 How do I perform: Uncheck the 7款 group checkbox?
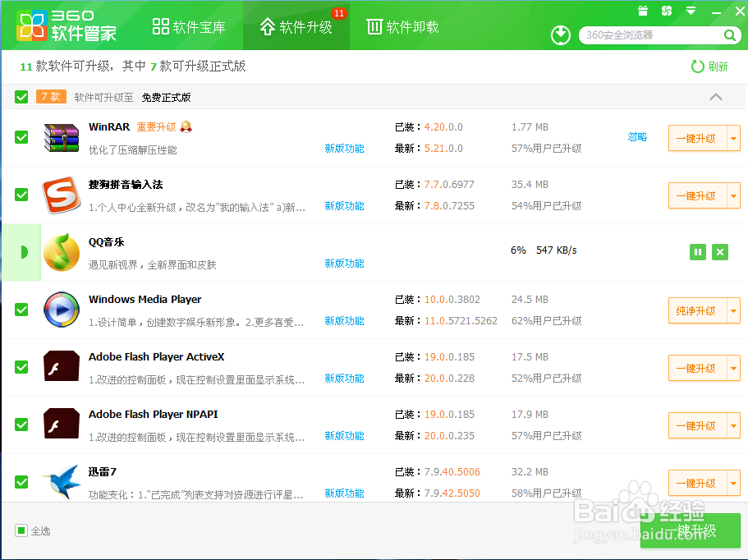(x=21, y=97)
